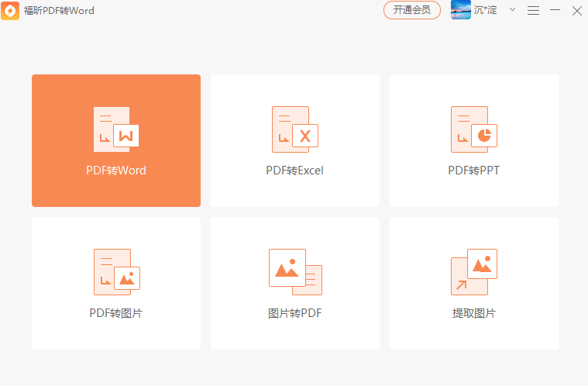Click the PDF转Word text label
The width and height of the screenshot is (588, 386).
tap(115, 171)
